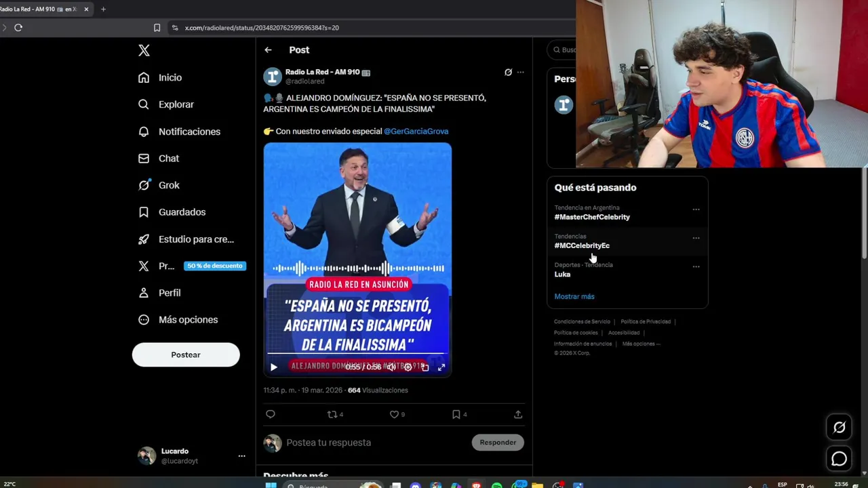Open Grok from the sidebar
Image resolution: width=868 pixels, height=488 pixels.
coord(159,185)
